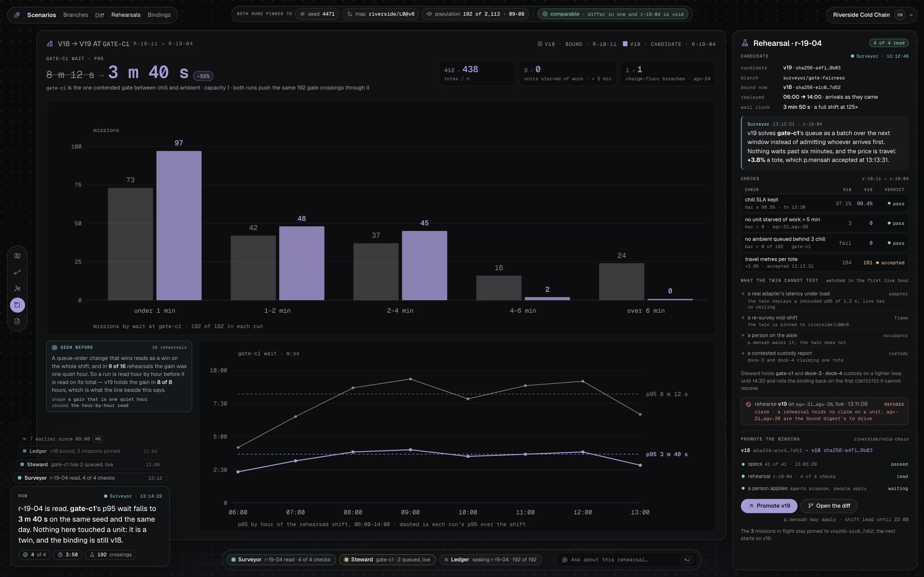Open the Ledger v18 bound activity row
The image size is (924, 577).
[x=90, y=451]
